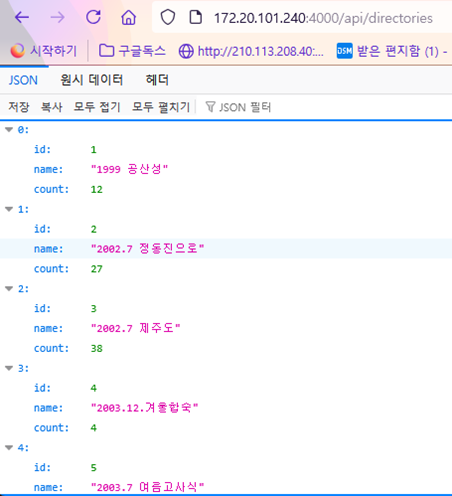452x496 pixels.
Task: Select the name value "2003.7 여름고사식"
Action: tap(147, 487)
